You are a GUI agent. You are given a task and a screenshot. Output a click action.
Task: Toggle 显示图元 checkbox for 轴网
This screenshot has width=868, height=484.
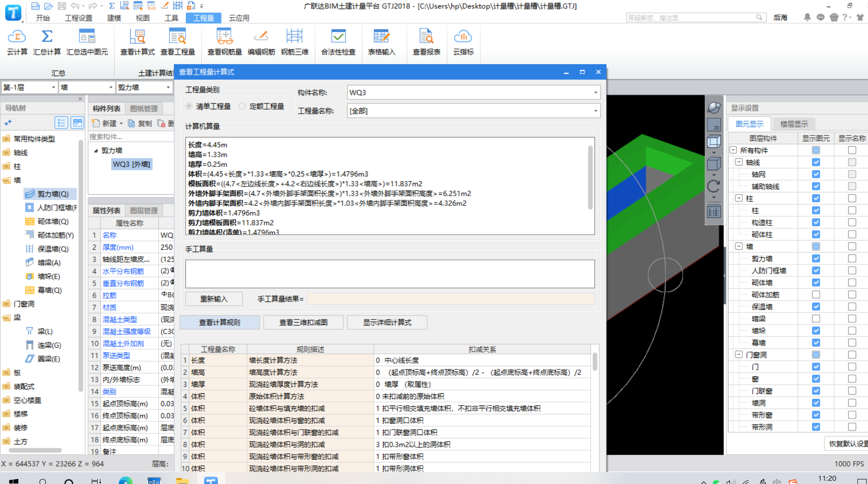[816, 174]
